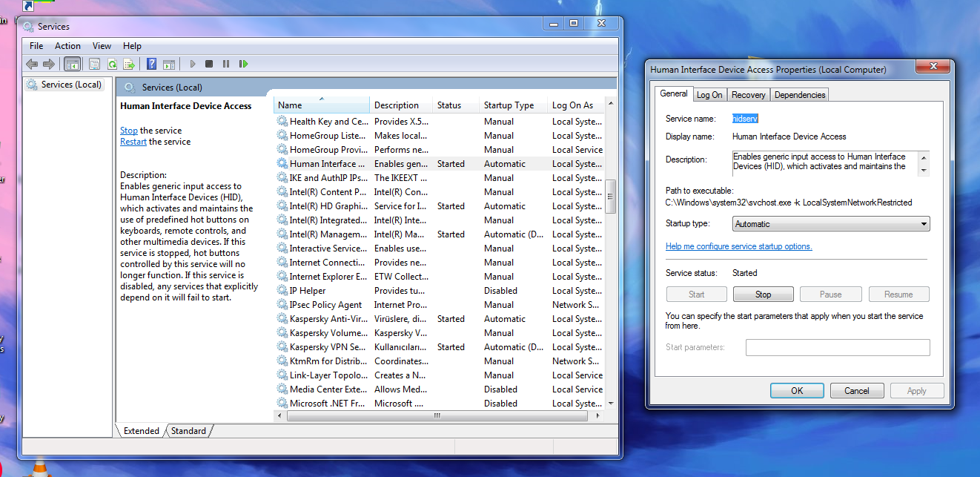
Task: Click the gear icon beside Intel(R) HD Graphi...
Action: tap(282, 205)
